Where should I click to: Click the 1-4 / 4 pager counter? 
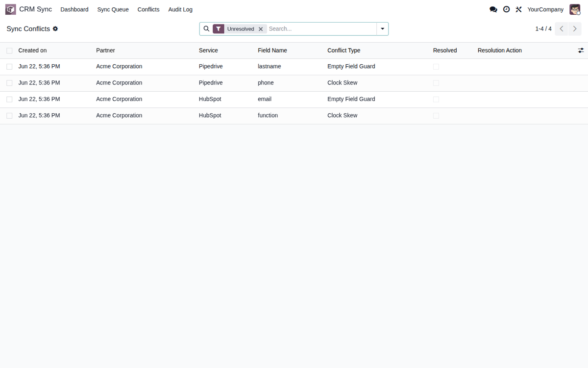click(543, 29)
